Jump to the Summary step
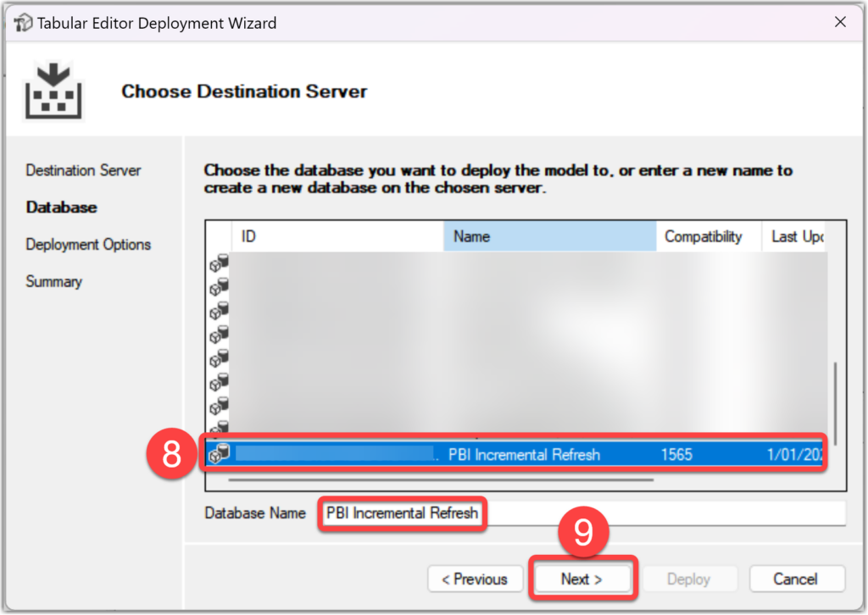 coord(53,281)
